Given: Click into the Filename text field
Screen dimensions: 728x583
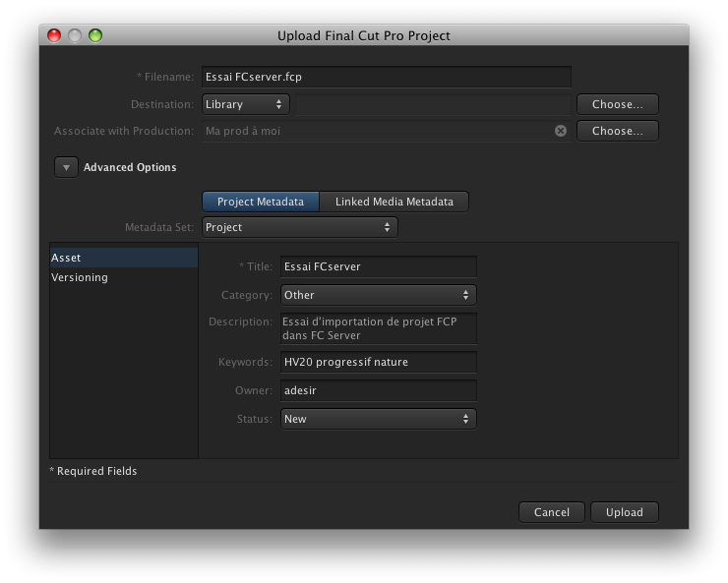Looking at the screenshot, I should click(x=387, y=77).
